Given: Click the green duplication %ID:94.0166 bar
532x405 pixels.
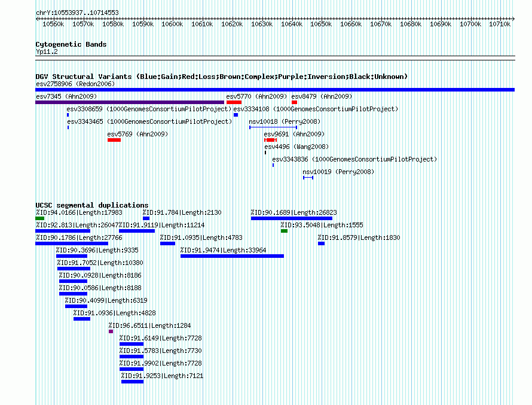Looking at the screenshot, I should (39, 218).
